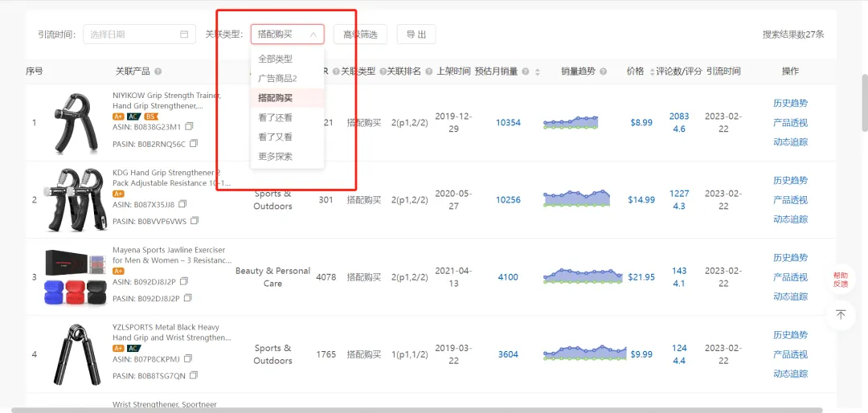Click monthly sales value 3604

click(508, 354)
